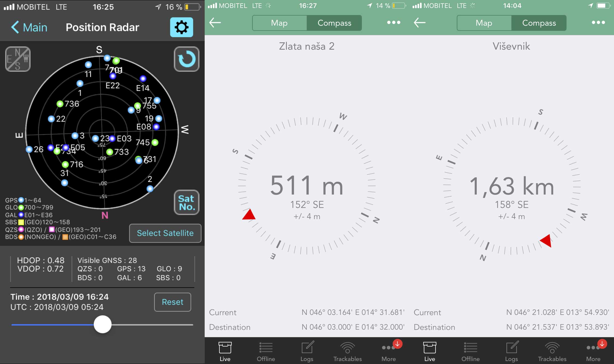
Task: Open three-dot menu in Zlata naša 2 screen
Action: pyautogui.click(x=394, y=22)
